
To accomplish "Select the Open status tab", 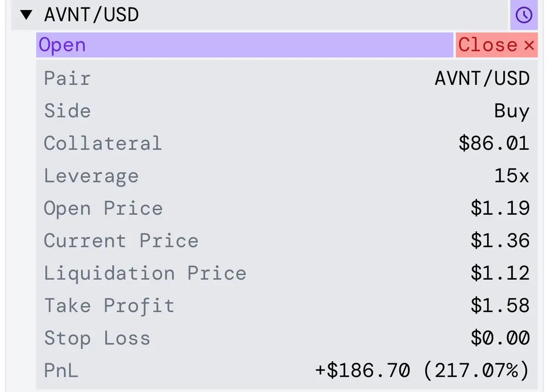I will 245,45.
